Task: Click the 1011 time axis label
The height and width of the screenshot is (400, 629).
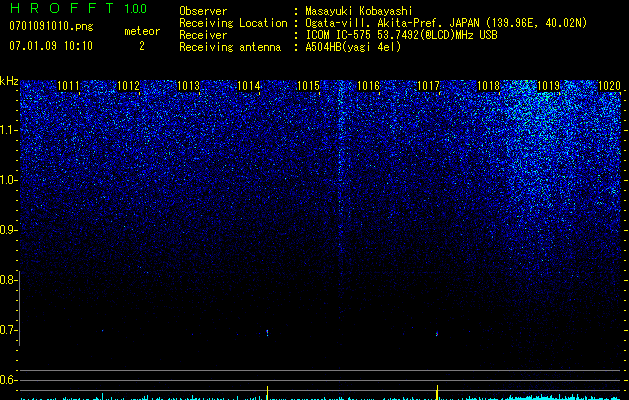Action: (68, 86)
